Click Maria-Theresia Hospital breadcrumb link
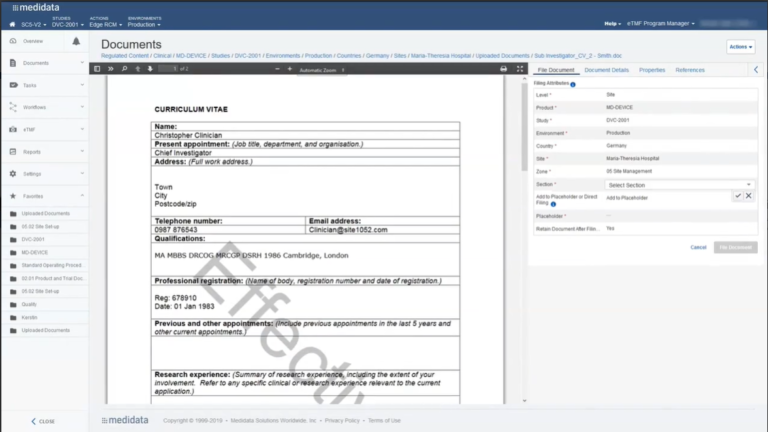Image resolution: width=768 pixels, height=432 pixels. [440, 56]
